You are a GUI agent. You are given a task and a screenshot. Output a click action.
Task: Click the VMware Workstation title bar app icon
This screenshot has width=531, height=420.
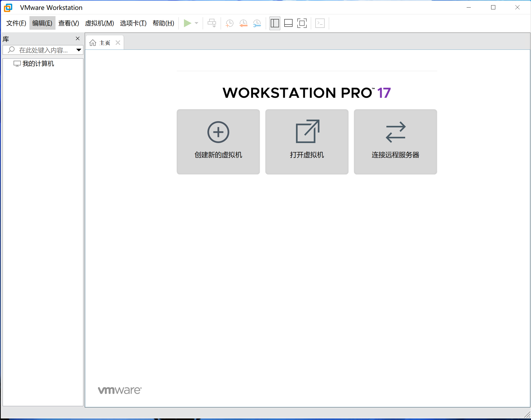coord(8,8)
